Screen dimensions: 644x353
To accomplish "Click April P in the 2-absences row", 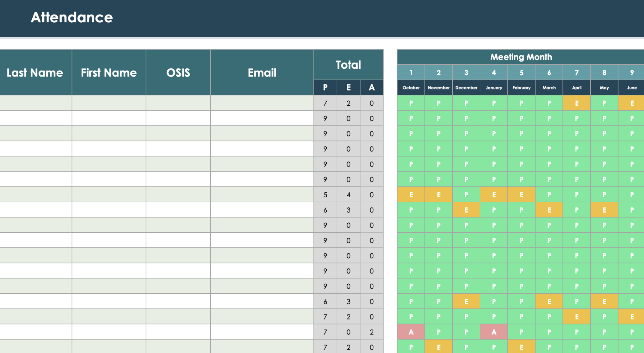I will [x=577, y=332].
